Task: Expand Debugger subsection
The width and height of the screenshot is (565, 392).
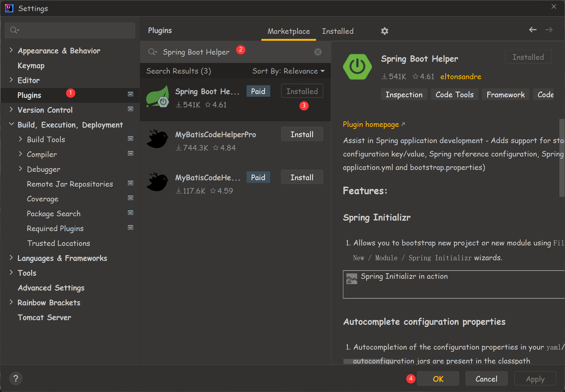Action: tap(20, 169)
